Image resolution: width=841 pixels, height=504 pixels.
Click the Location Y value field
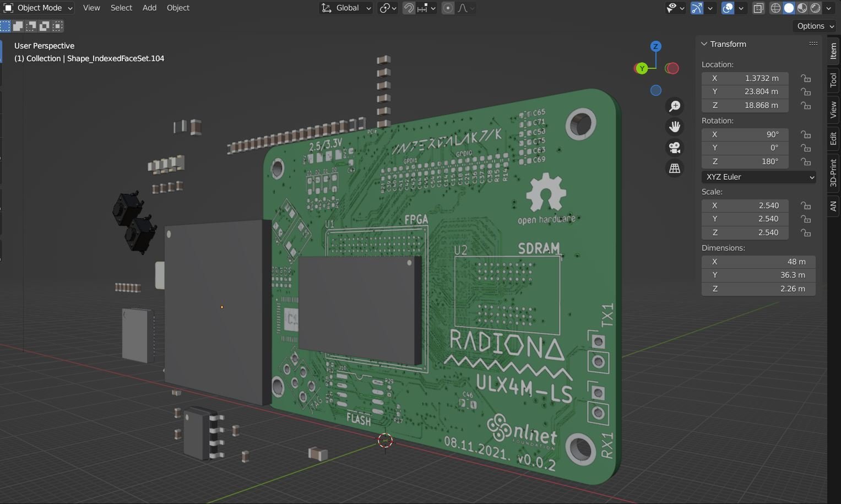[x=745, y=91]
